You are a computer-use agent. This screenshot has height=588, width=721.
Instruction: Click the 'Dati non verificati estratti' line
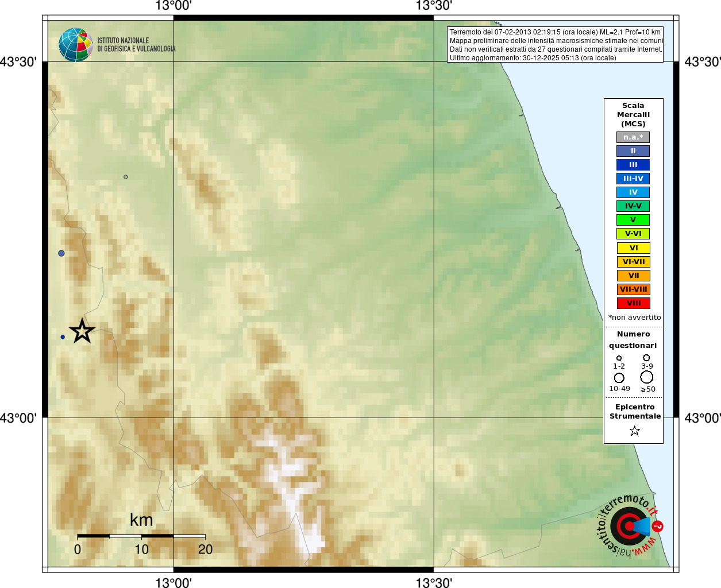(x=556, y=49)
